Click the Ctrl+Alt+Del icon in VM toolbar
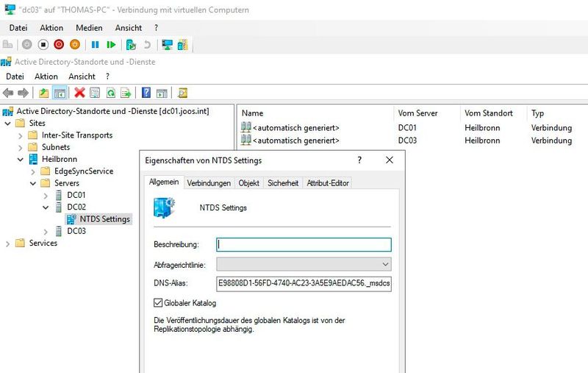The height and width of the screenshot is (373, 588). click(x=7, y=45)
